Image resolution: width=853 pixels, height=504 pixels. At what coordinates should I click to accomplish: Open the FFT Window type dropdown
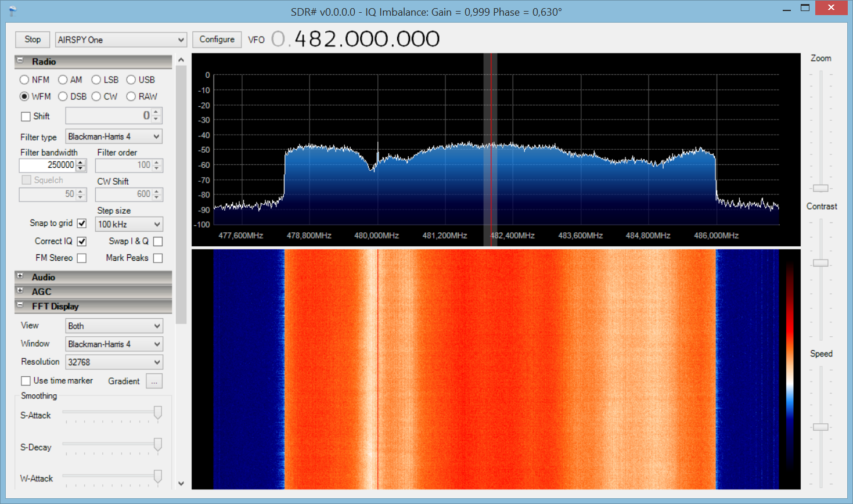tap(114, 344)
